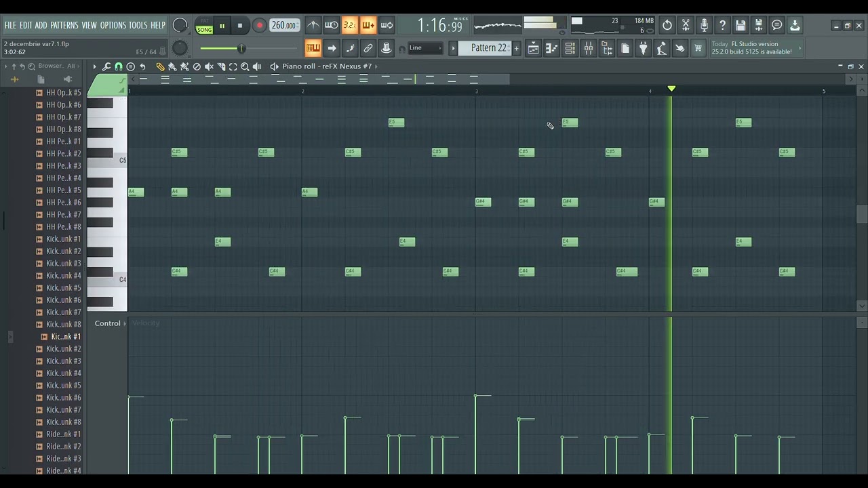This screenshot has width=868, height=488.
Task: Choose the Select tool in piano roll
Action: [233, 66]
